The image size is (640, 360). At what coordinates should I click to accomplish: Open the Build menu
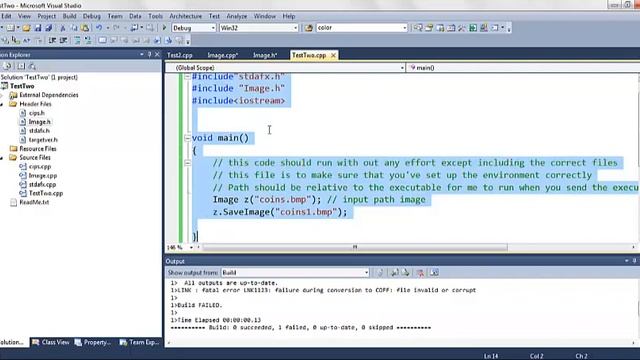(69, 16)
